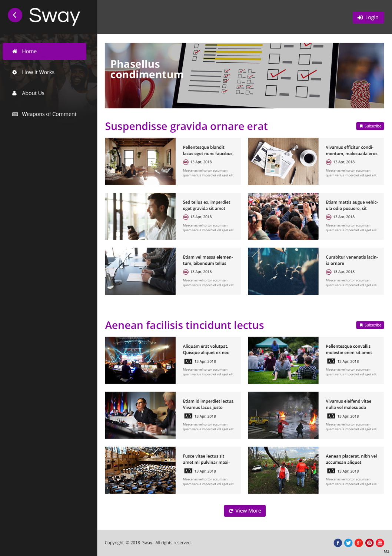The height and width of the screenshot is (556, 392).
Task: Click source icon under Pellentesque blandit article
Action: tap(186, 162)
